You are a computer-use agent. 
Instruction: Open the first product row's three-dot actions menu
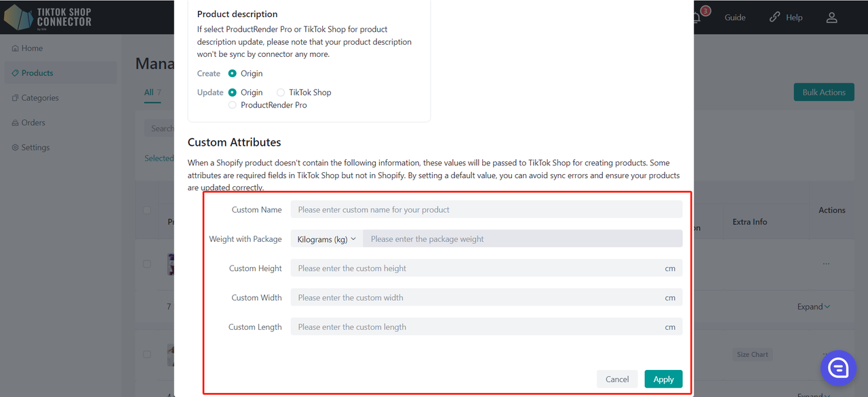tap(826, 264)
